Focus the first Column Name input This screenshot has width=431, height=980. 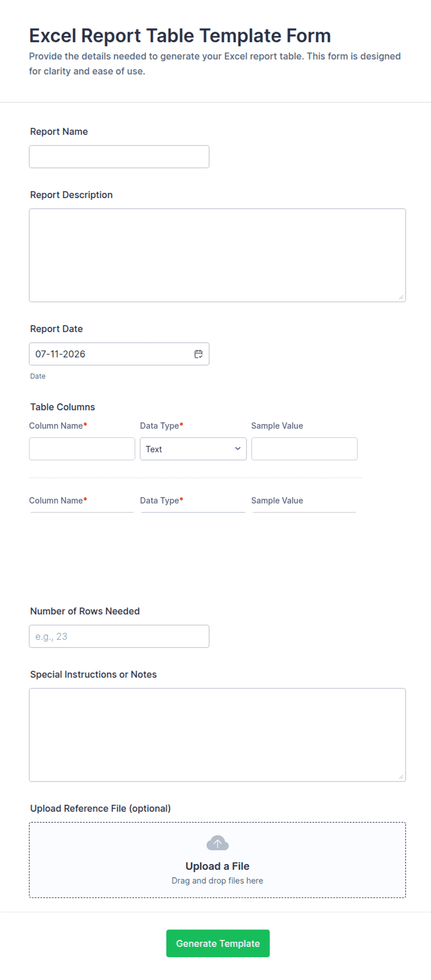(82, 449)
